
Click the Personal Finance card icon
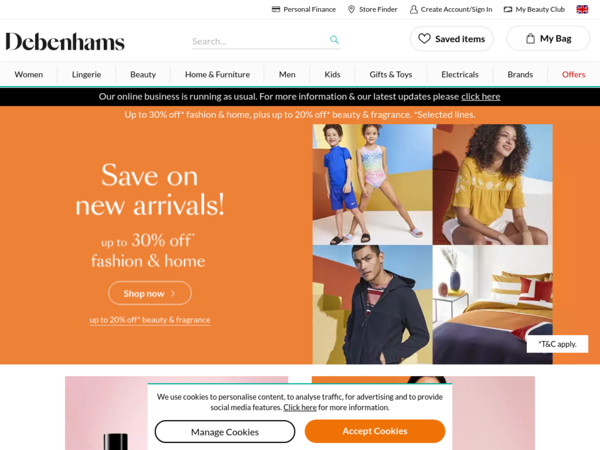(276, 9)
